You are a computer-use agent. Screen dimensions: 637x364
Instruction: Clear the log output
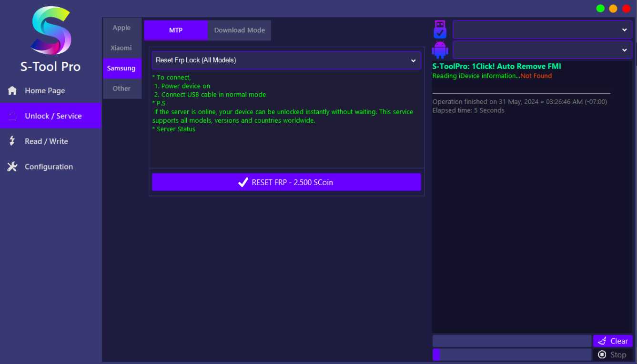[x=613, y=341]
